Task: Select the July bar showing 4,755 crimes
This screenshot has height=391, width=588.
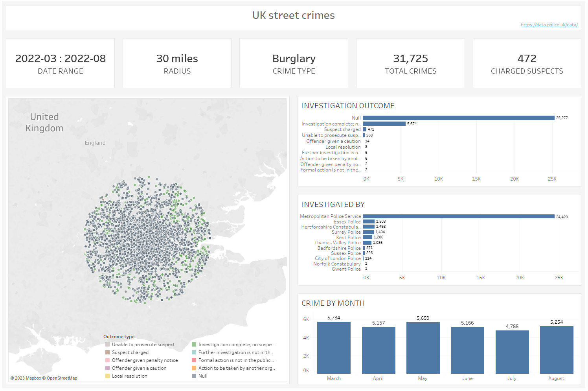Action: pyautogui.click(x=512, y=352)
